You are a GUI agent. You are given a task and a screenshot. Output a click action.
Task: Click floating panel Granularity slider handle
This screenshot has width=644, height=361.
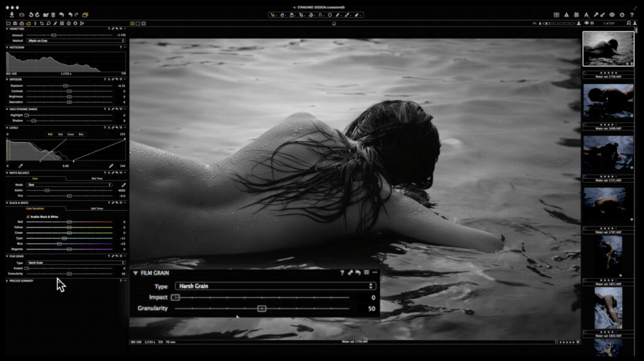(262, 308)
